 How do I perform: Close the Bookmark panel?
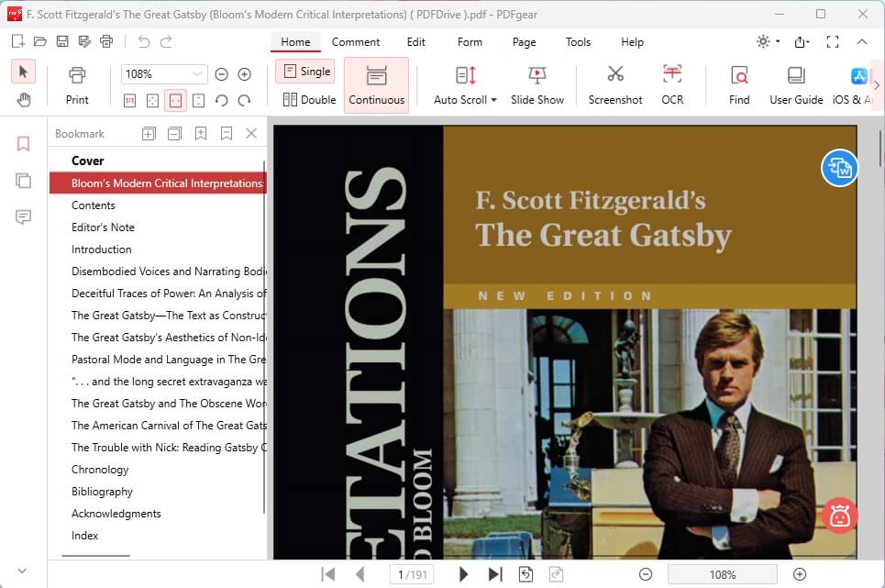click(251, 134)
